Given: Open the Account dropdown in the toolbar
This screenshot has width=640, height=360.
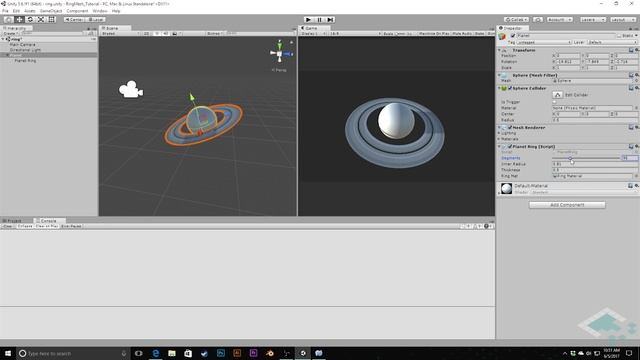Looking at the screenshot, I should click(559, 20).
